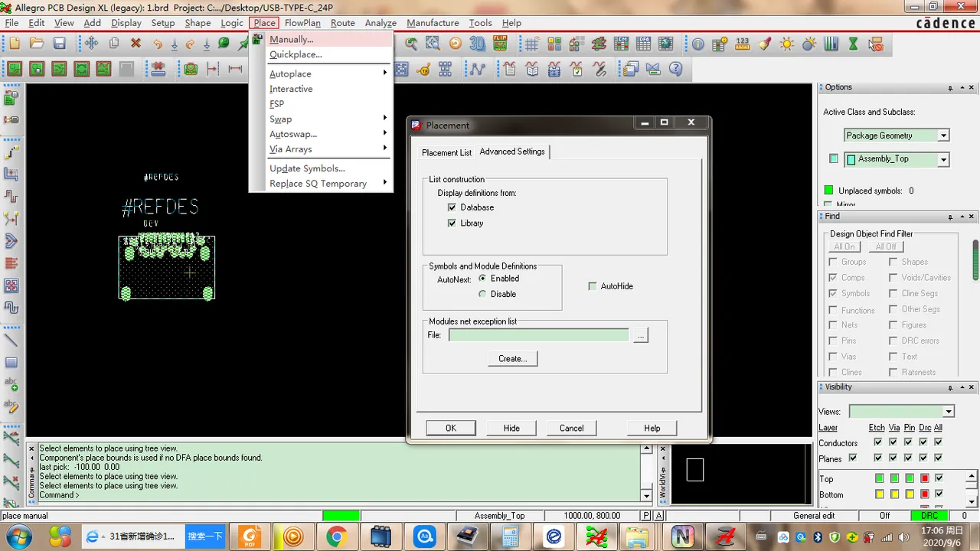
Task: Switch to the Advanced Settings tab
Action: coord(512,152)
